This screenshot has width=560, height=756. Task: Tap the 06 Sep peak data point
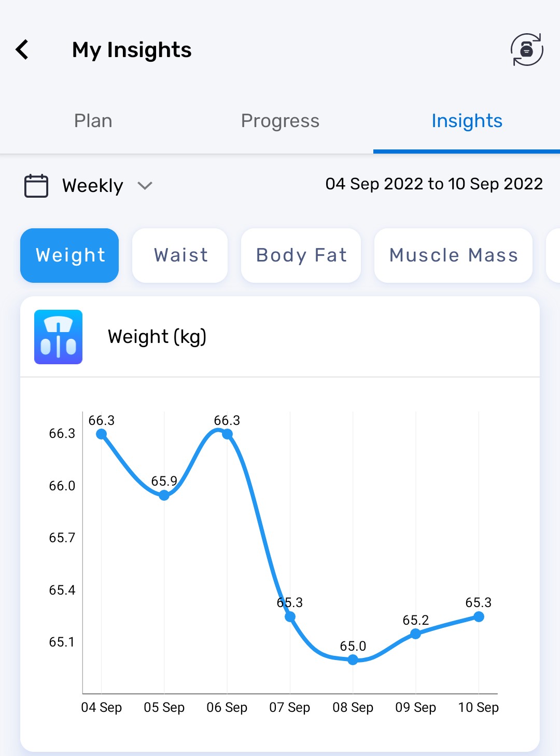[x=227, y=434]
